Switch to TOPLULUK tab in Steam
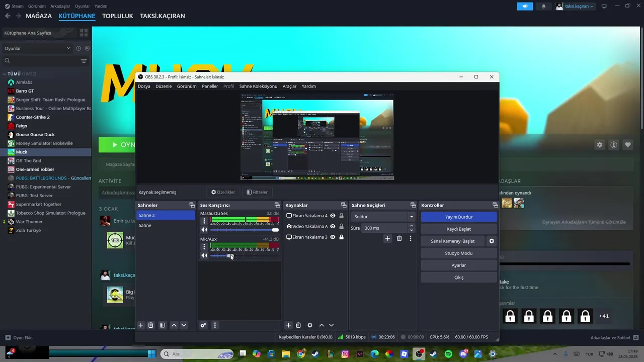 click(x=118, y=16)
